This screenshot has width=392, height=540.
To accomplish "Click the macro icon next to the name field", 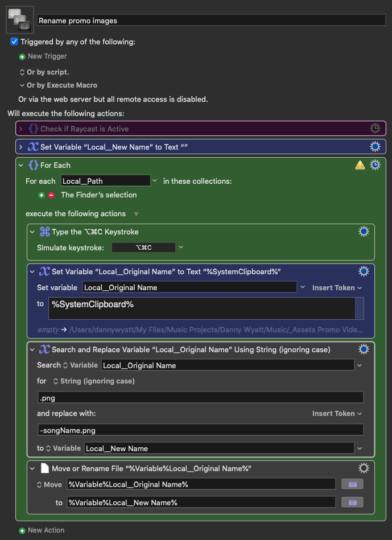I will pos(20,20).
